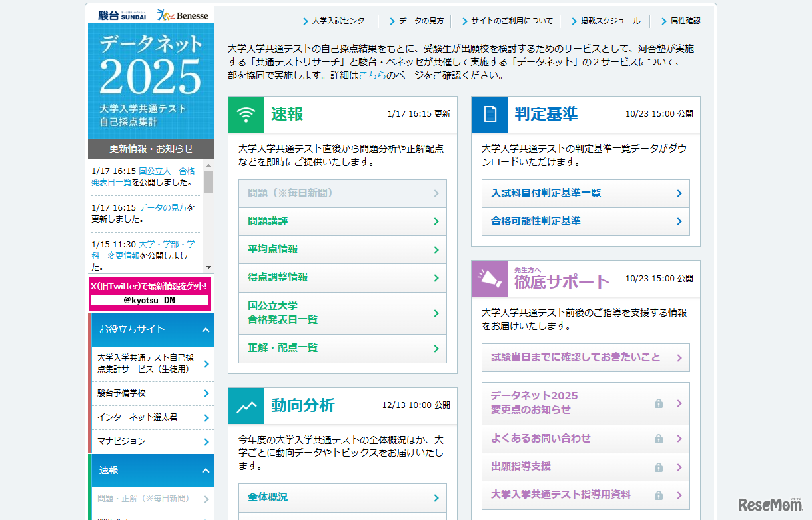812x520 pixels.
Task: Click the teal chart icon beside 動向分析
Action: pyautogui.click(x=246, y=406)
